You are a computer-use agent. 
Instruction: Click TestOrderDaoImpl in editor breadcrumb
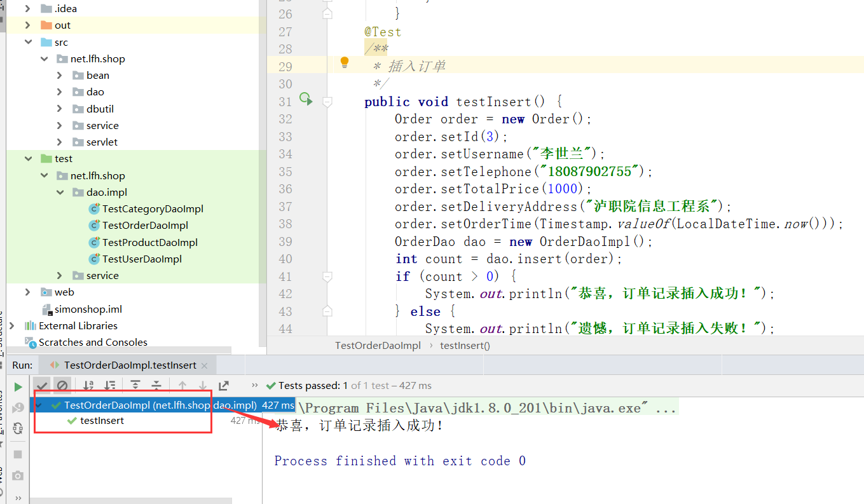(378, 346)
